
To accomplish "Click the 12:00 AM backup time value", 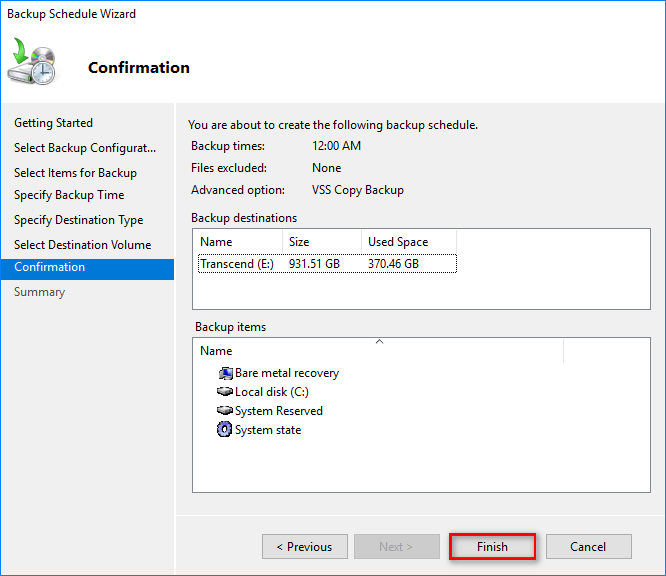I will [336, 146].
